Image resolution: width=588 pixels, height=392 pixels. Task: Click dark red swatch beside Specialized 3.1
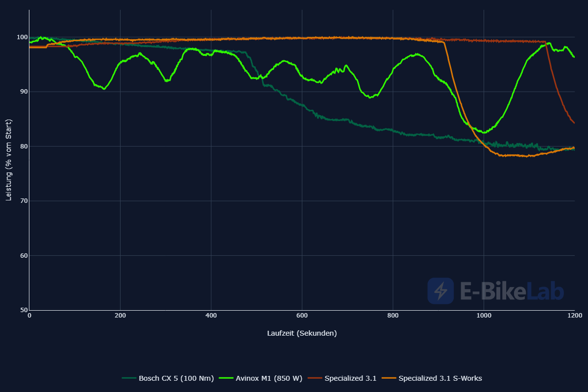(315, 378)
